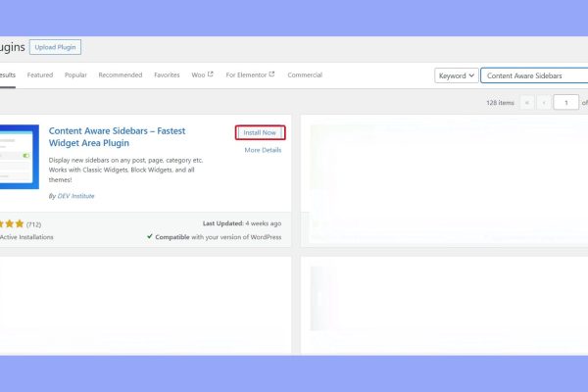Open More Details for Content Aware Sidebars
Viewport: 588px width, 392px height.
tap(263, 150)
